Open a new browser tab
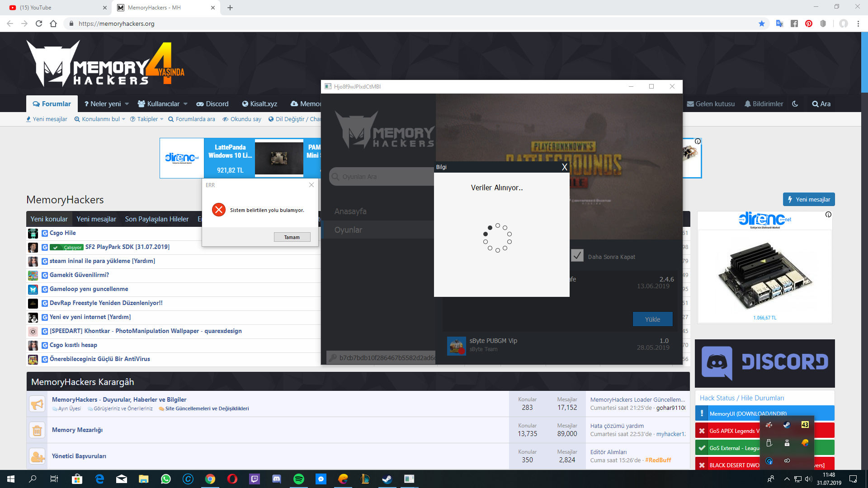Screen dimensions: 868x488 tap(230, 8)
